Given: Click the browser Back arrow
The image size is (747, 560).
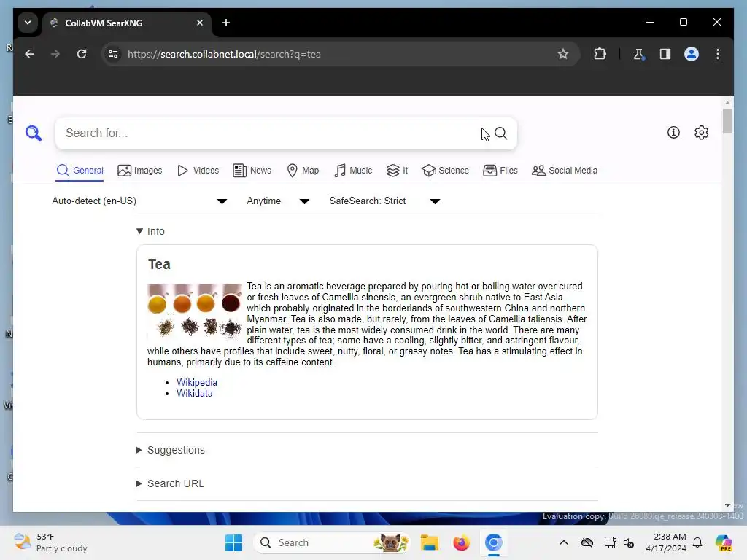Looking at the screenshot, I should click(x=29, y=54).
